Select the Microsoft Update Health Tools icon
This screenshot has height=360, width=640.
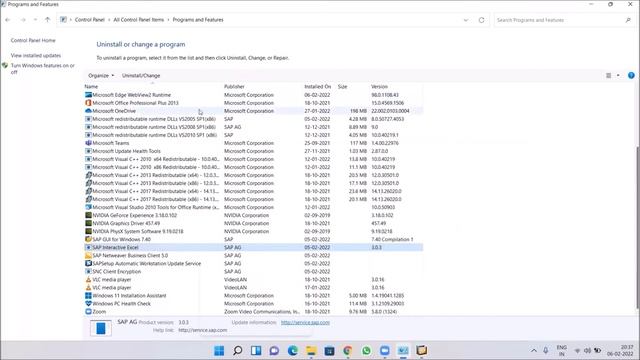[88, 151]
